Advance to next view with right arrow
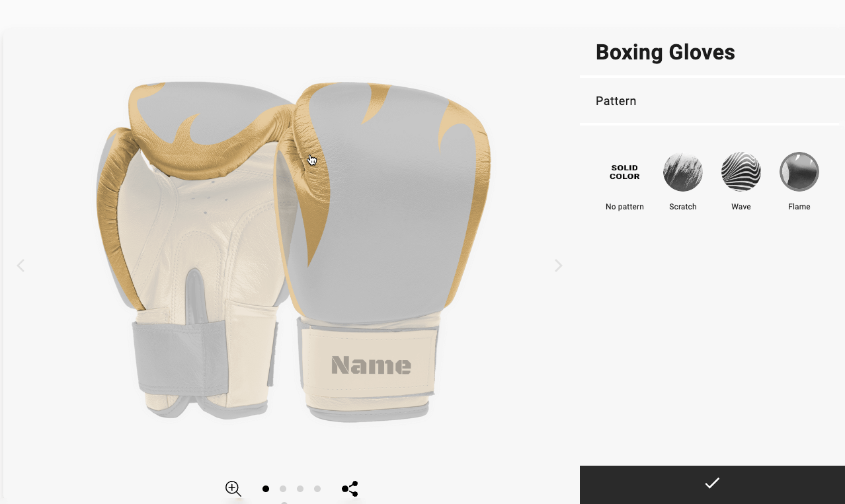Screen dimensions: 845x504 [x=559, y=266]
